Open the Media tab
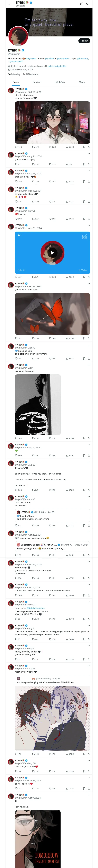Image resolution: width=98 pixels, height=868 pixels. pos(82,82)
